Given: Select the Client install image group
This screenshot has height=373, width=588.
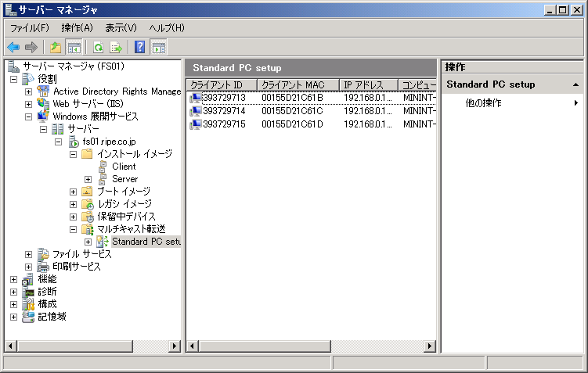Looking at the screenshot, I should point(124,167).
